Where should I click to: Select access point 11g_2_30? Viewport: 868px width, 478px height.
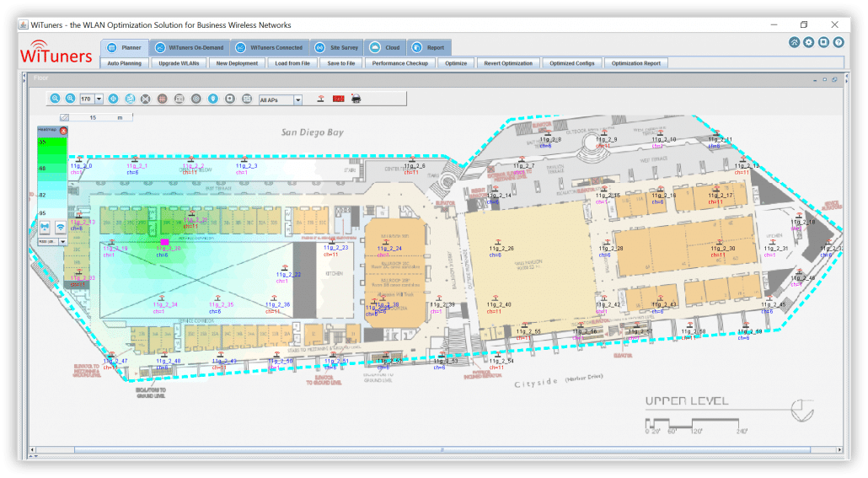[x=722, y=246]
